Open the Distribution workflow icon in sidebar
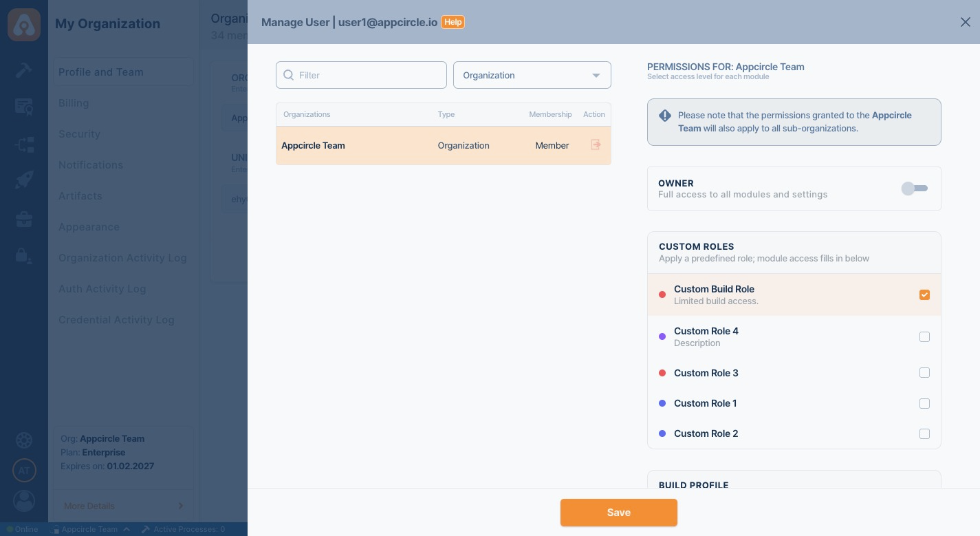980x536 pixels. click(24, 144)
